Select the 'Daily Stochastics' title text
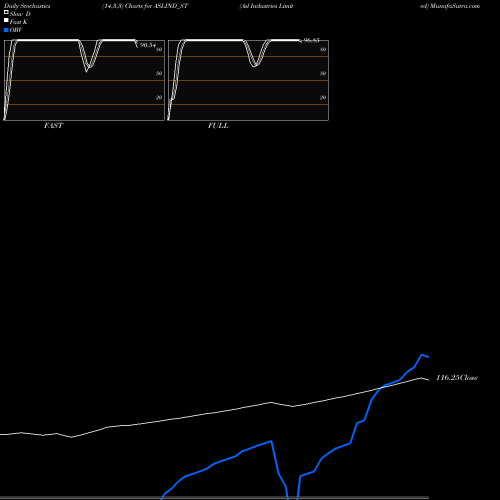The height and width of the screenshot is (500, 500). (x=27, y=6)
